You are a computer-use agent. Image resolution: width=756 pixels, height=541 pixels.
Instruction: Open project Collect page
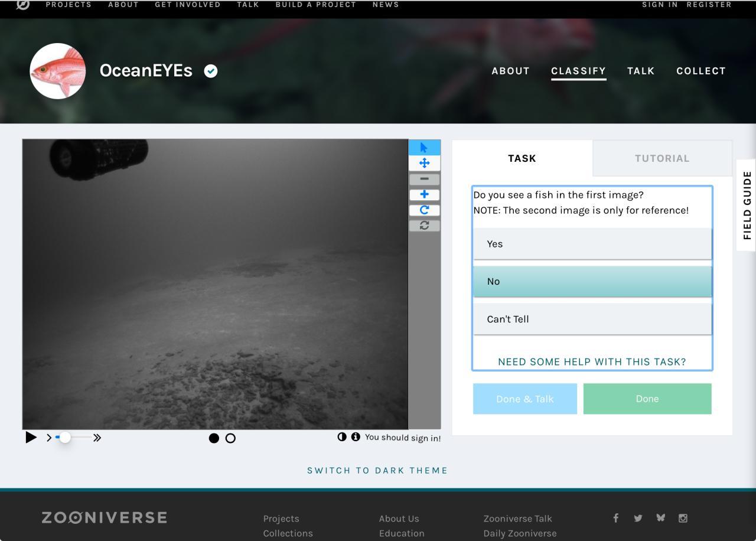[701, 71]
